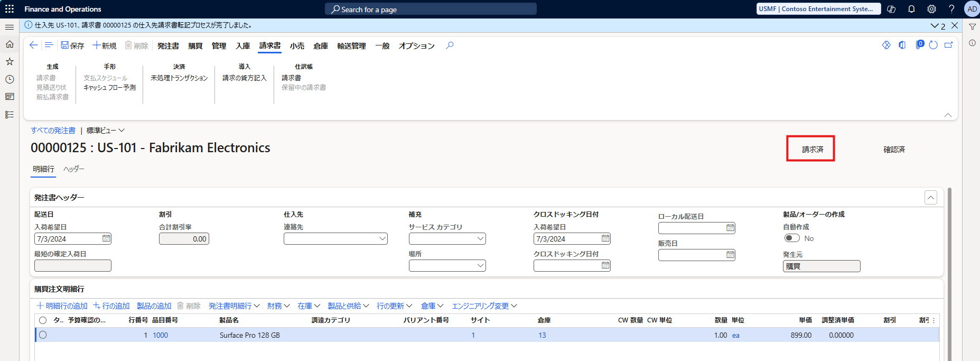Screen dimensions: 980x361
Task: Click the 明細行の追加 button
Action: point(62,306)
